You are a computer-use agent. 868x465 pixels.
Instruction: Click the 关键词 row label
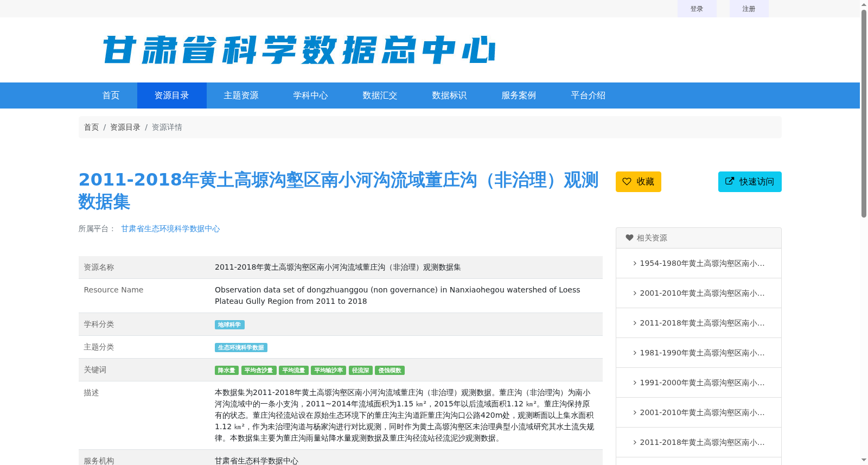pos(95,370)
